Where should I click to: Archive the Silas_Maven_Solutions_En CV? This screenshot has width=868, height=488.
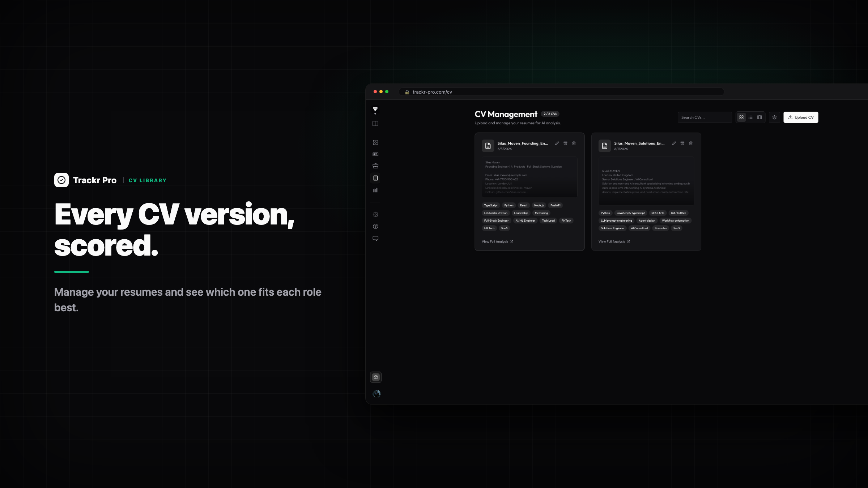point(682,144)
